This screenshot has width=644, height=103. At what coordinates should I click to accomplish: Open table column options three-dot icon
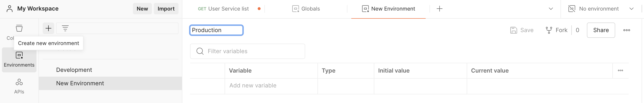(x=620, y=71)
